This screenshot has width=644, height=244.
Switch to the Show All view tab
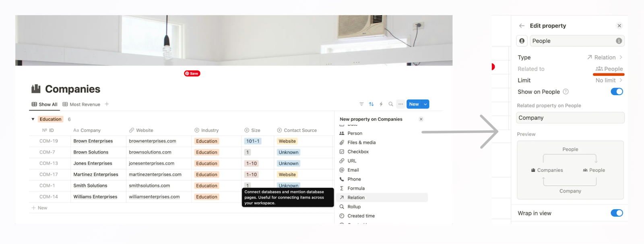(45, 104)
